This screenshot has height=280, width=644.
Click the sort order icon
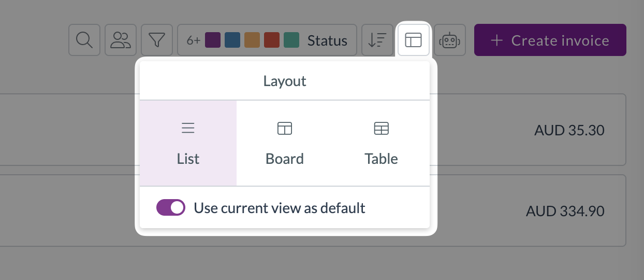[377, 40]
